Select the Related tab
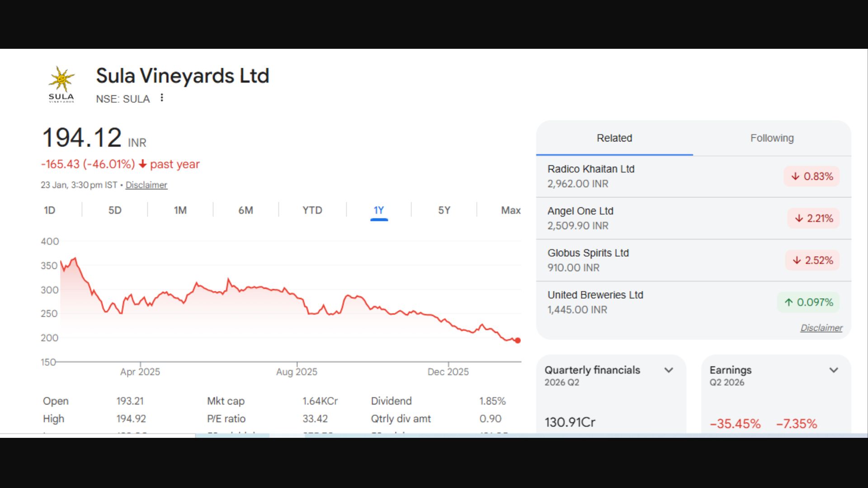Image resolution: width=868 pixels, height=488 pixels. pos(614,138)
